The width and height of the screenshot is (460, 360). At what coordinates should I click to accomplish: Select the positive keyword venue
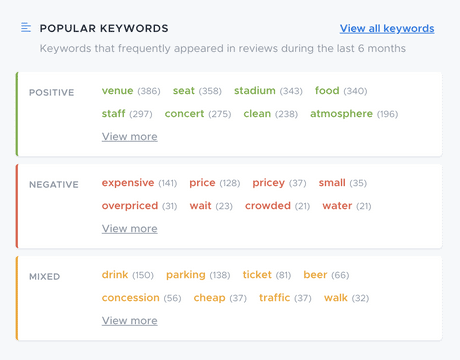[117, 91]
